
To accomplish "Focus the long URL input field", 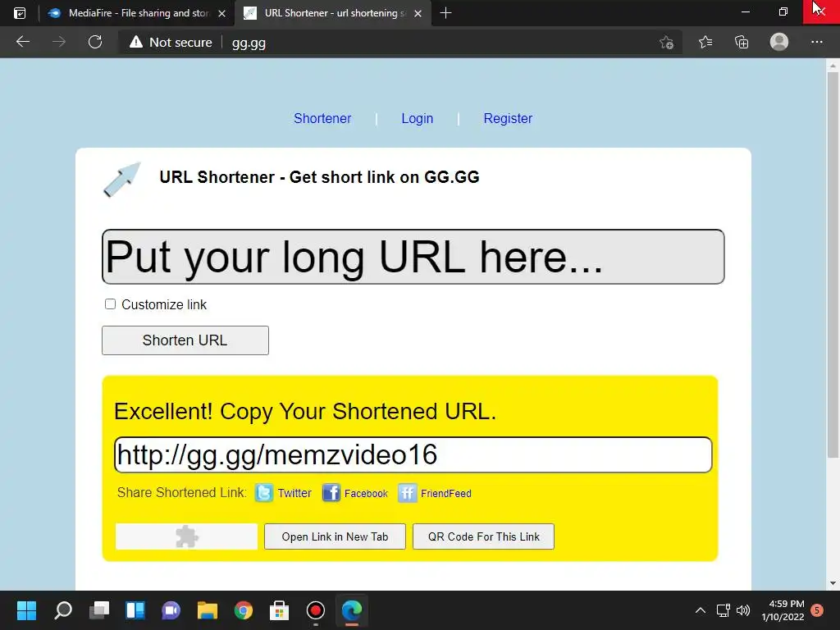I will (x=413, y=257).
